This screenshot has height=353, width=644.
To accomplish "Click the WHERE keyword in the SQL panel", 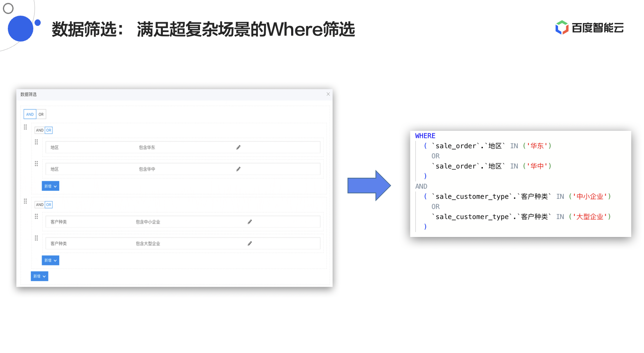I will click(x=425, y=135).
